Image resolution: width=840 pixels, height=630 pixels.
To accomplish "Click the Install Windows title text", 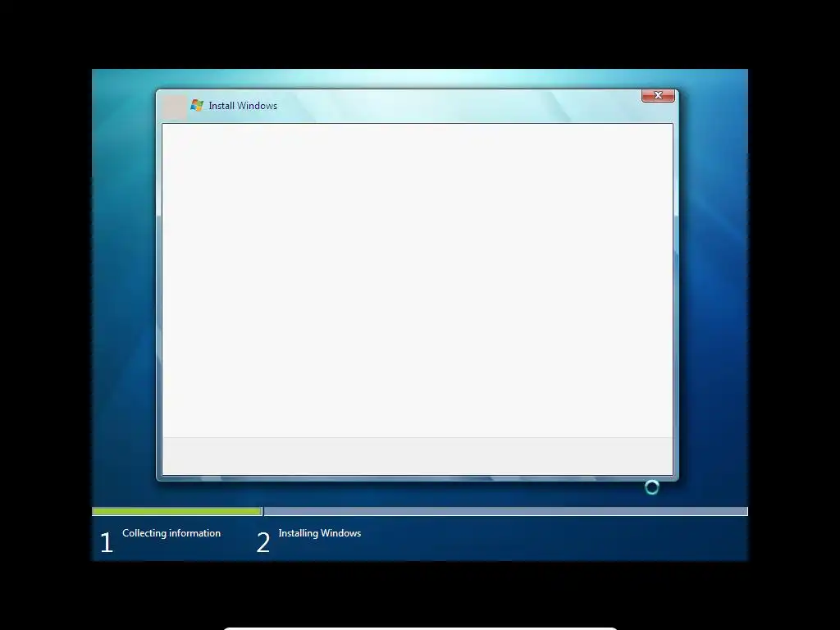I will pos(243,106).
